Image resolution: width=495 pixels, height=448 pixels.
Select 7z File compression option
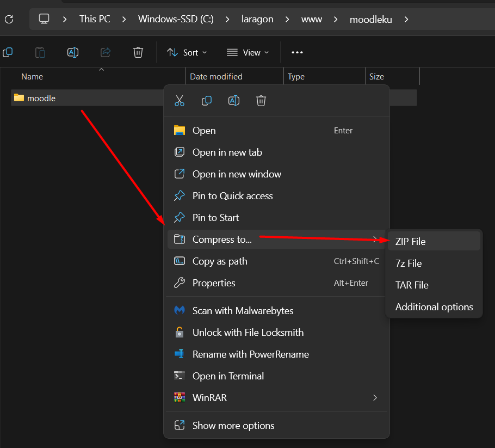pos(409,263)
